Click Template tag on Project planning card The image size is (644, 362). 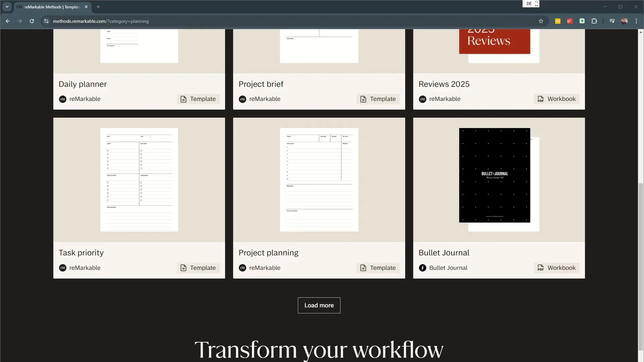(x=378, y=268)
